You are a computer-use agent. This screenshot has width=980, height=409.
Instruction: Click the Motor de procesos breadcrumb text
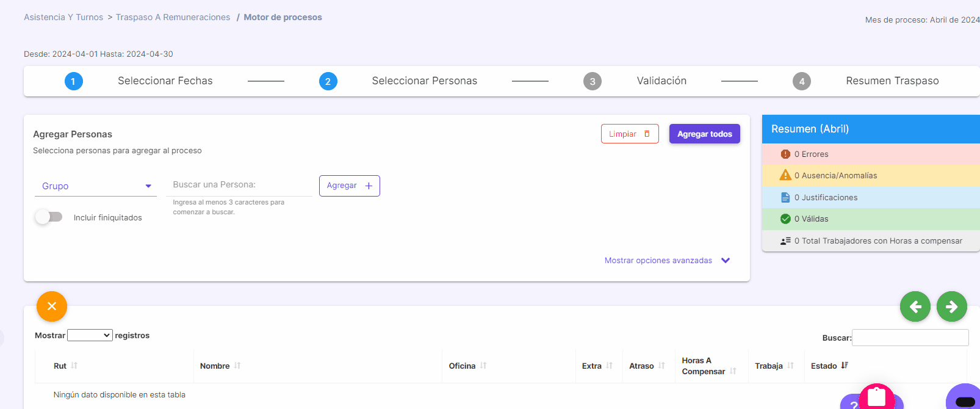pos(283,17)
